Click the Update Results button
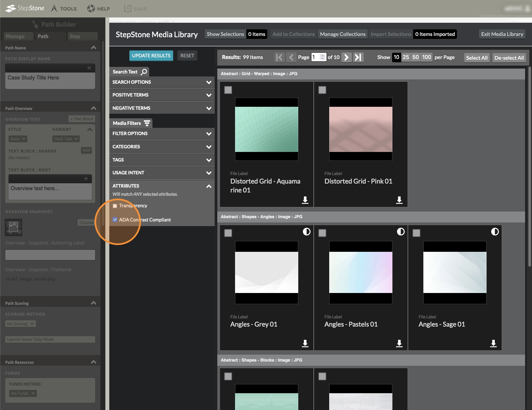The image size is (532, 410). (x=151, y=56)
